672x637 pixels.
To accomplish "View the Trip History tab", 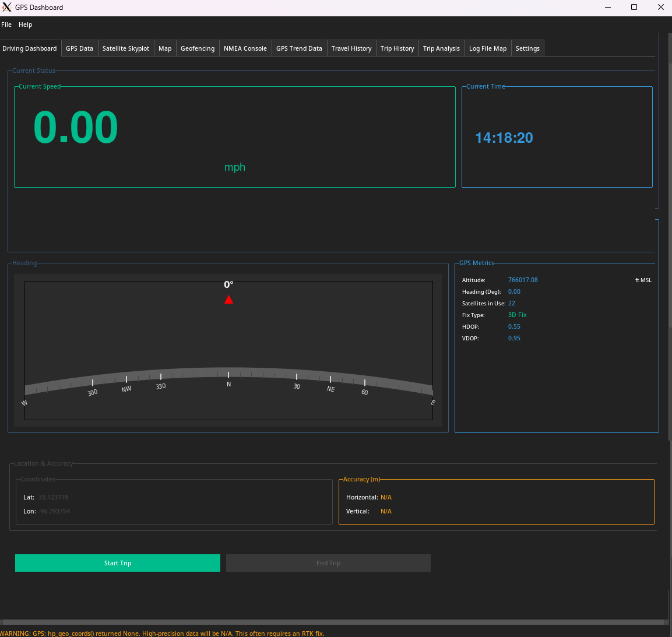I will (397, 48).
